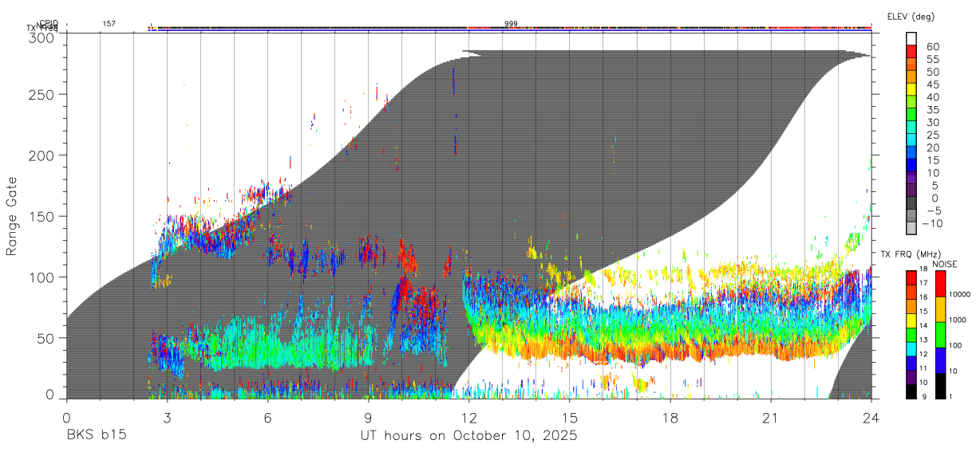980x452 pixels.
Task: Select the '1' label on the NOISE scale
Action: pyautogui.click(x=950, y=396)
